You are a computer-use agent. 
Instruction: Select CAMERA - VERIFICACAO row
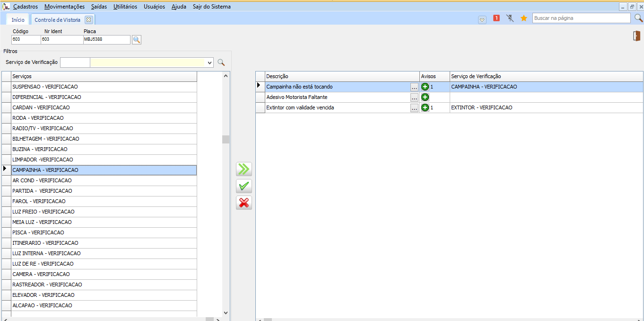tap(104, 274)
